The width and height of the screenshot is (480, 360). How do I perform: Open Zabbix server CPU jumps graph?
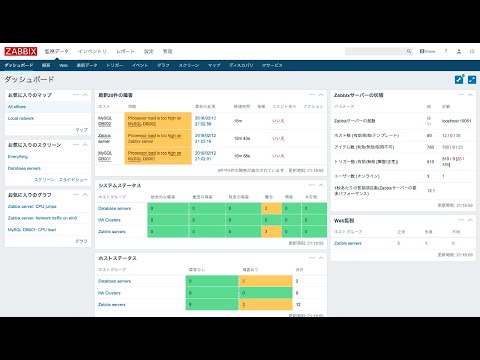[32, 207]
